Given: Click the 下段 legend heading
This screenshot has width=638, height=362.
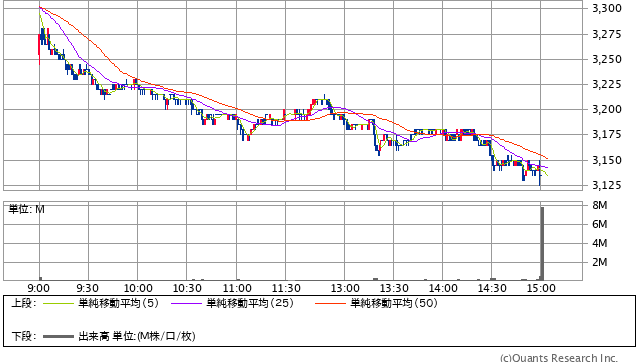Looking at the screenshot, I should [24, 336].
